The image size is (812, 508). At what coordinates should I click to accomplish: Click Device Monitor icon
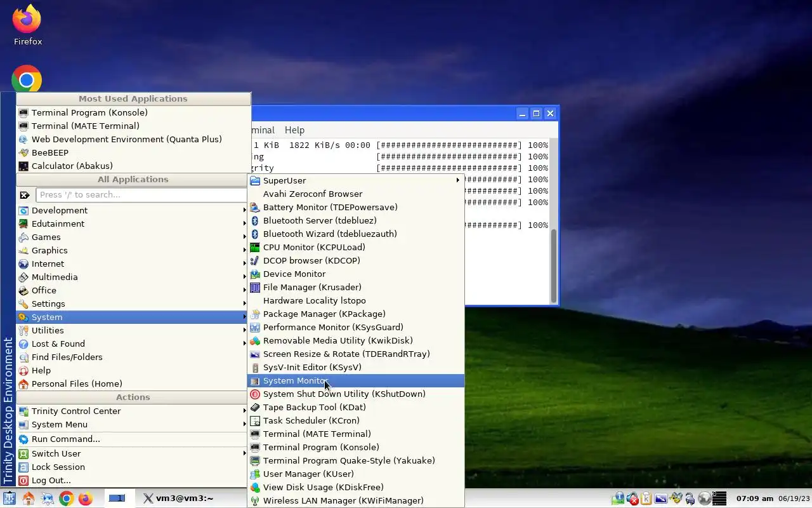pyautogui.click(x=255, y=274)
